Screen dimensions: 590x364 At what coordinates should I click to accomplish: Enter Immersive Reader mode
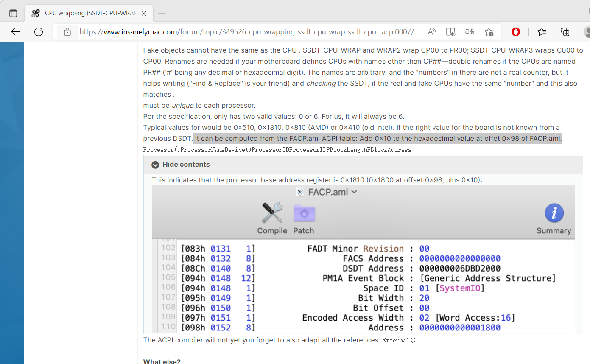pos(450,32)
